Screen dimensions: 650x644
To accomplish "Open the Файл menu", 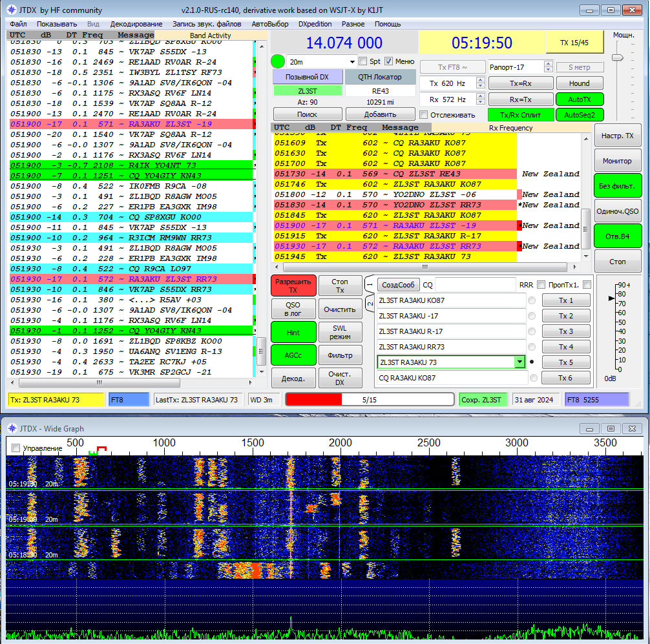I will [x=18, y=24].
